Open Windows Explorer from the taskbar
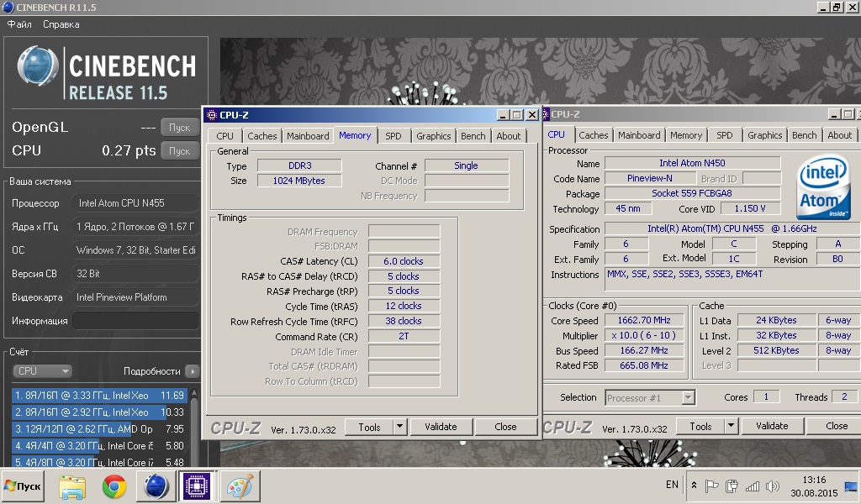The image size is (861, 504). pyautogui.click(x=72, y=486)
